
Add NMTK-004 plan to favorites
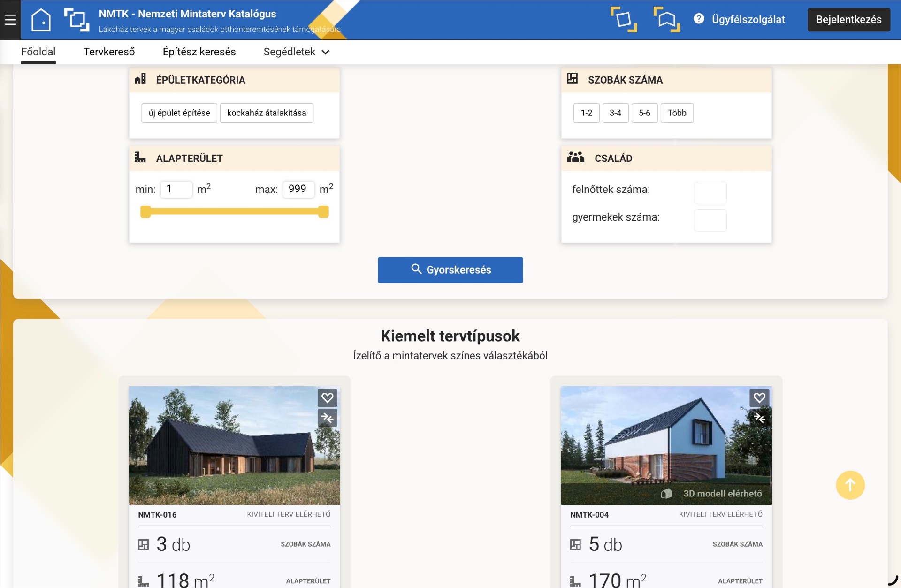click(x=759, y=398)
